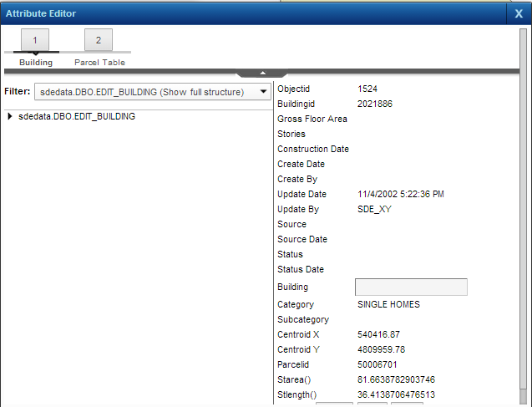Open the Parcel Table tab
Image resolution: width=532 pixels, height=407 pixels.
99,41
